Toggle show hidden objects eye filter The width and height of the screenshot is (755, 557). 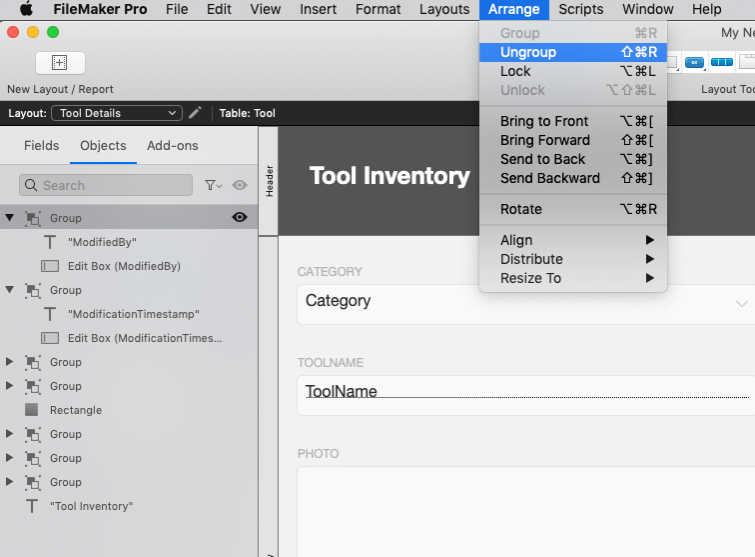tap(239, 185)
